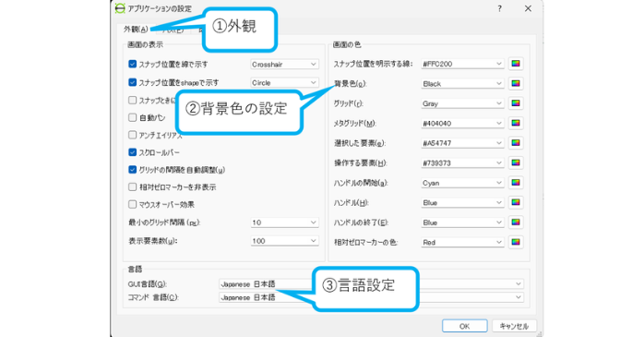Pick a color for 相対ゼロマーカーの色 via palette button
The image size is (644, 337).
click(x=516, y=242)
